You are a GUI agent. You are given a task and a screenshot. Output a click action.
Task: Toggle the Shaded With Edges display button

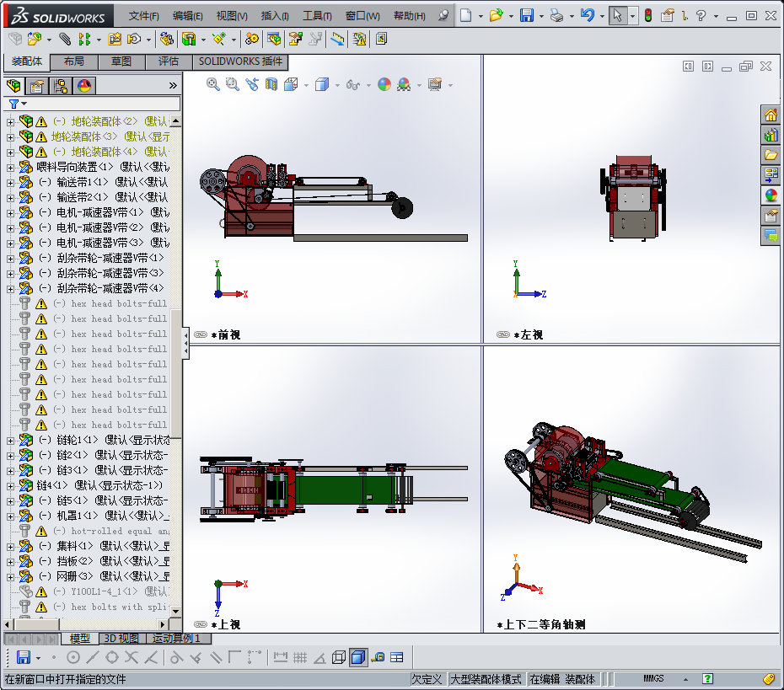(x=358, y=657)
